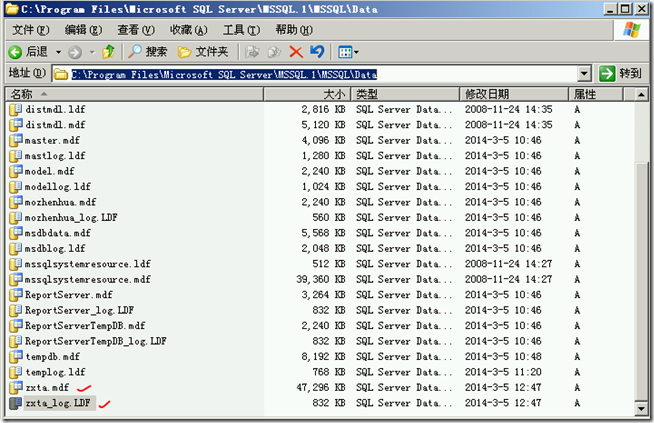Click the model.mdf file icon
Screen dimensions: 654x423
click(x=16, y=171)
